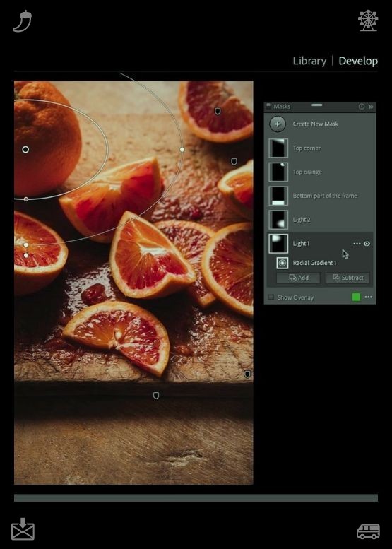
Task: Click the Add to mask button
Action: tap(298, 278)
